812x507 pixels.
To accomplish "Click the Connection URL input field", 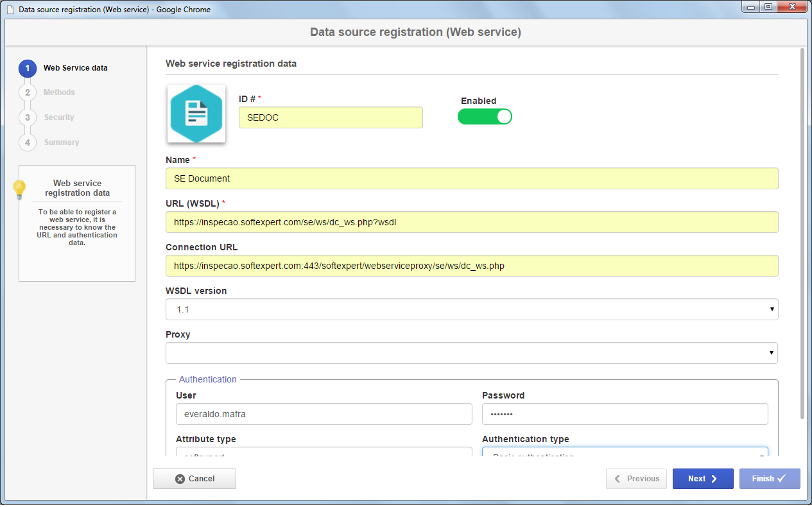I will (472, 266).
